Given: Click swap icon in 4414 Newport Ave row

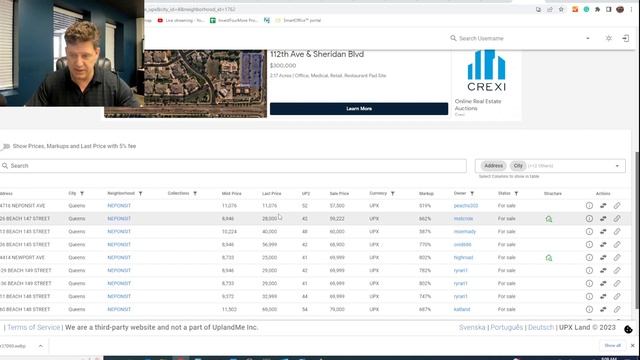Looking at the screenshot, I should [603, 258].
